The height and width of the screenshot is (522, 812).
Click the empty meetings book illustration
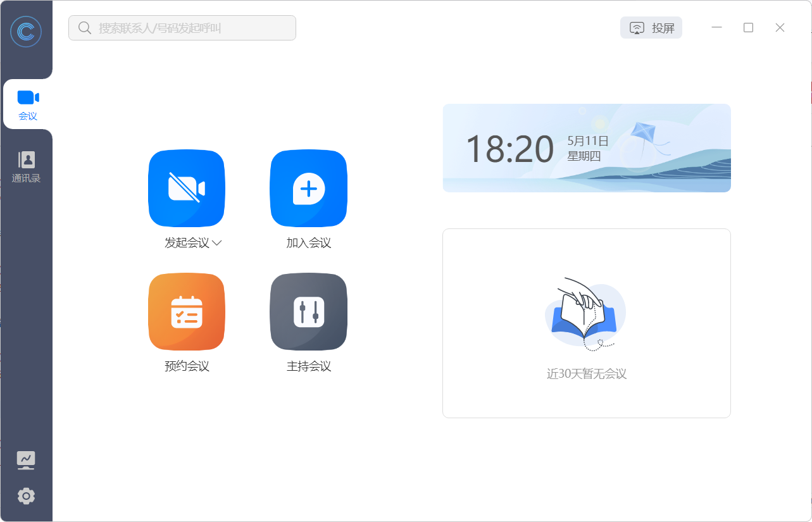[585, 312]
